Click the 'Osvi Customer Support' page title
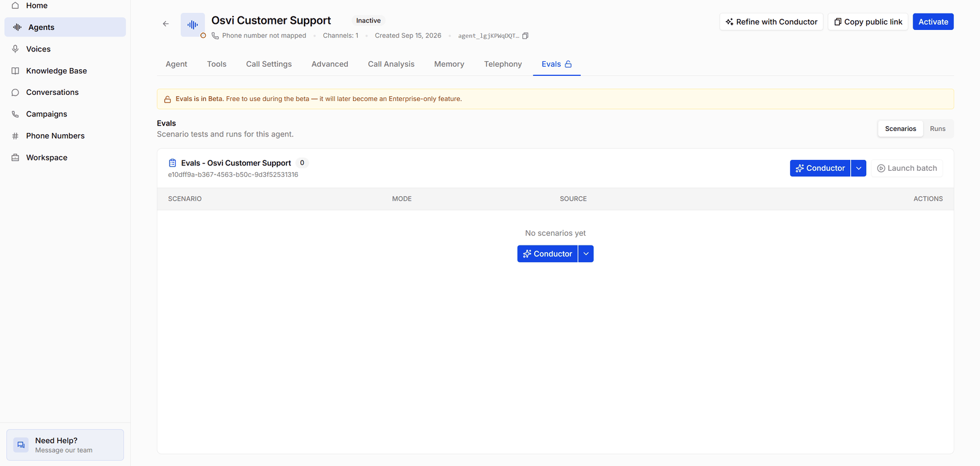The image size is (980, 466). [x=271, y=20]
